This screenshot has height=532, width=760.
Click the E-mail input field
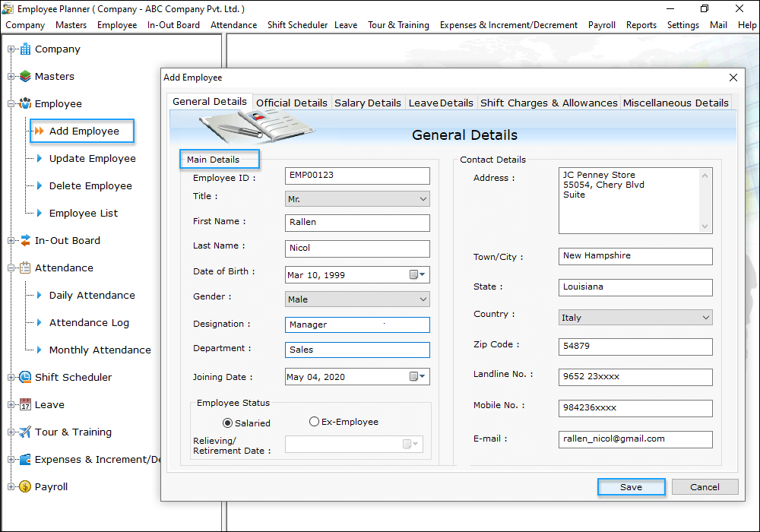pos(635,439)
